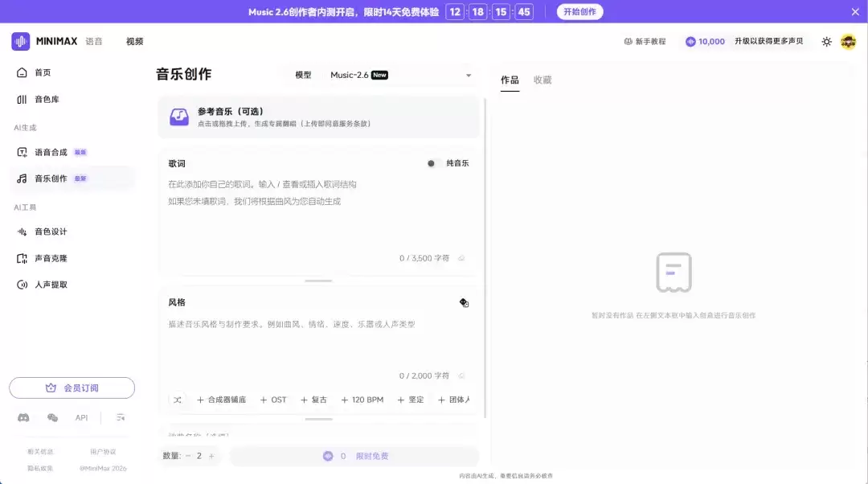
Task: Click the resize handle below lyrics box
Action: [318, 281]
